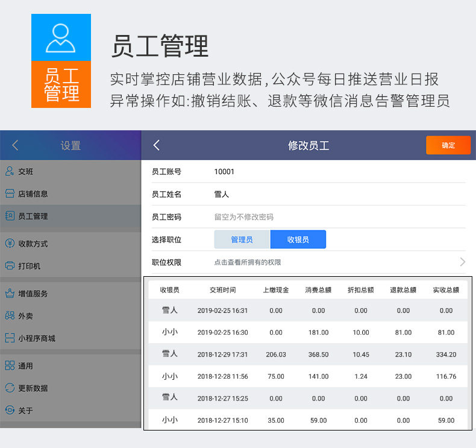
Task: Click the 35.00 cash submitted value
Action: pos(275,420)
